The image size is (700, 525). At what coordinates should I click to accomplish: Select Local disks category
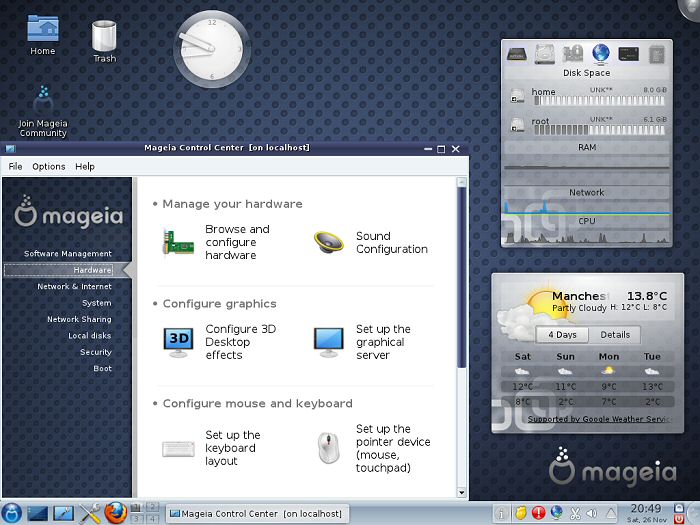tap(90, 336)
